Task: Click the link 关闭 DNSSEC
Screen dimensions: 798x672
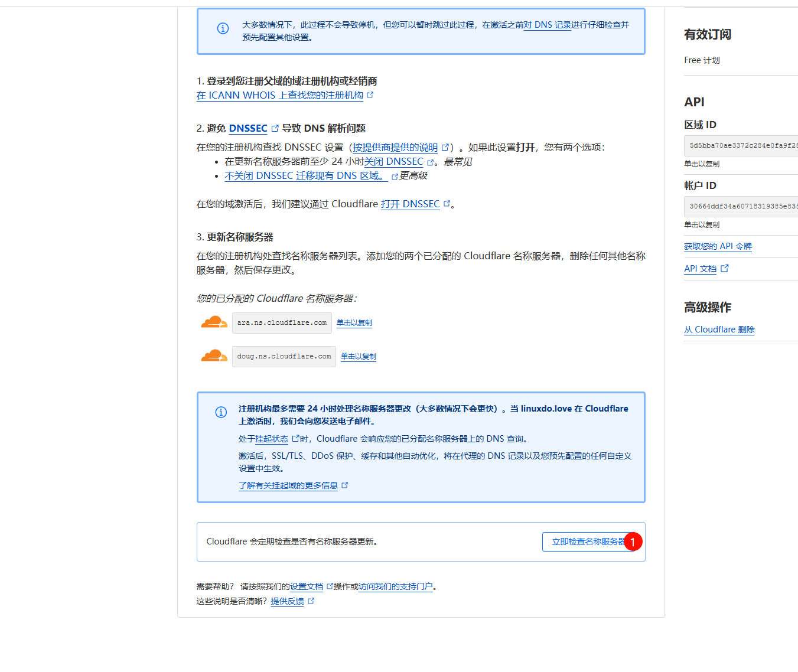Action: (394, 161)
